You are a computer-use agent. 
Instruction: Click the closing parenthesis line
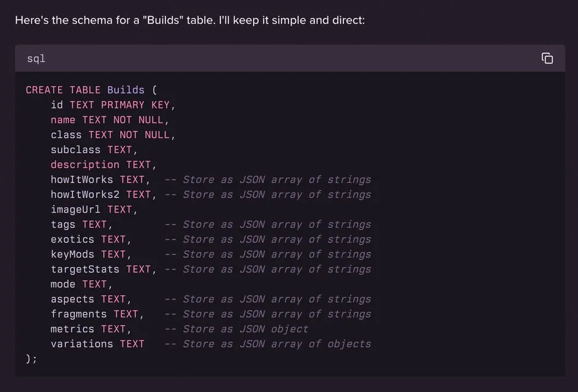click(31, 359)
